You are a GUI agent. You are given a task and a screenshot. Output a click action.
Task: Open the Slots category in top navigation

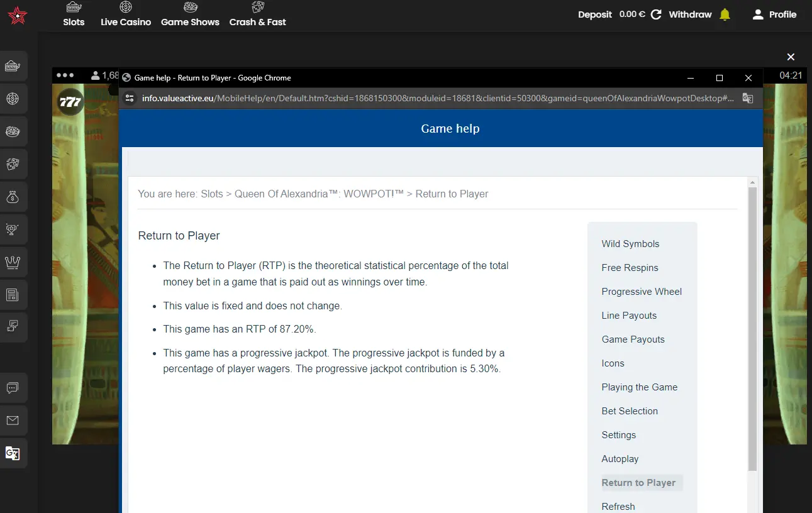(74, 14)
